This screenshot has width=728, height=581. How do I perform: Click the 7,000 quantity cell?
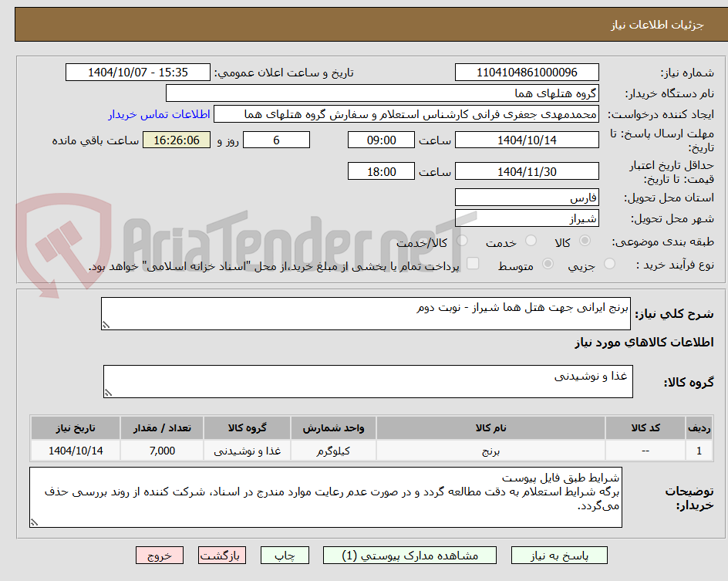coord(162,451)
